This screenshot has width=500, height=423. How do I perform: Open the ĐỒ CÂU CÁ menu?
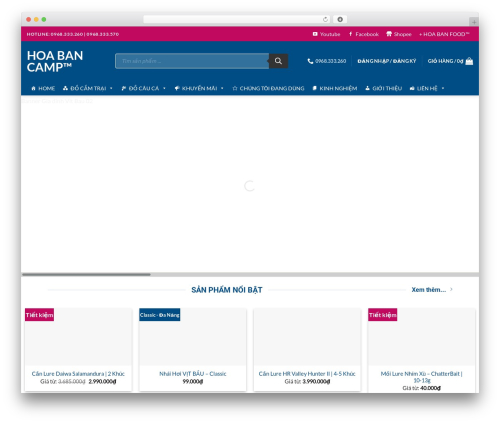point(144,88)
